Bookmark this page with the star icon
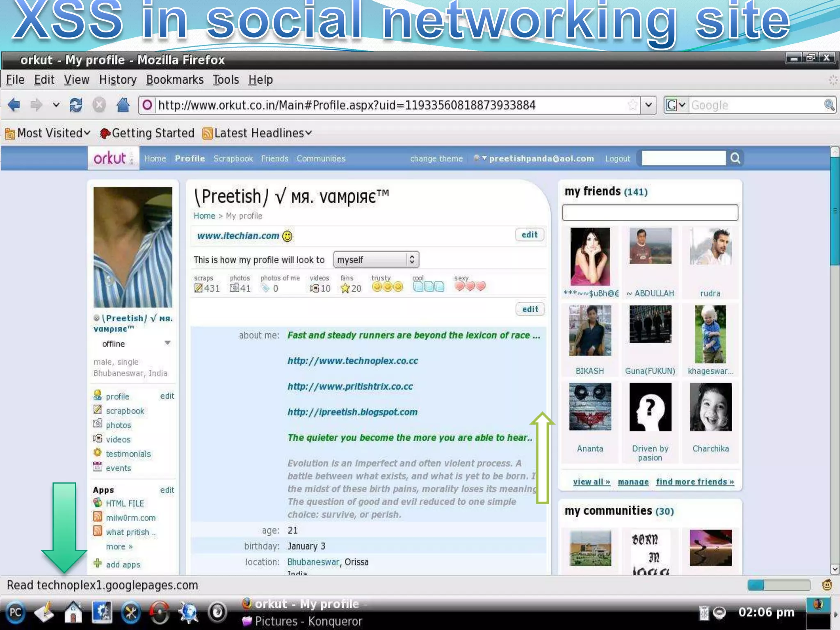This screenshot has width=840, height=630. coord(632,105)
